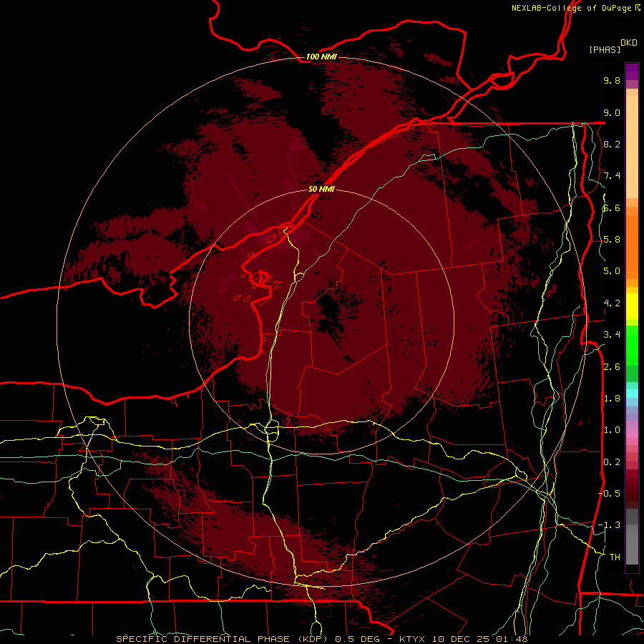Click the 5.8 value on the color scale

click(x=612, y=240)
